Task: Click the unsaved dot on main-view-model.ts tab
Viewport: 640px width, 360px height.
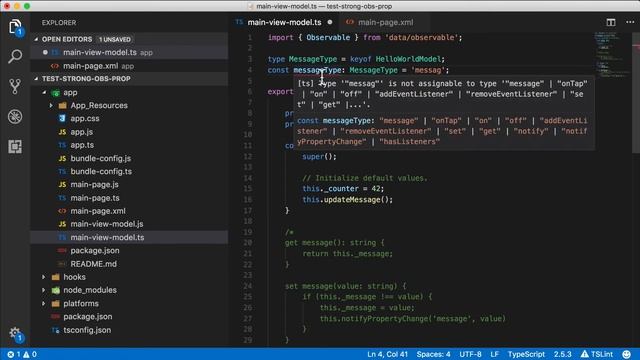Action: pos(330,22)
